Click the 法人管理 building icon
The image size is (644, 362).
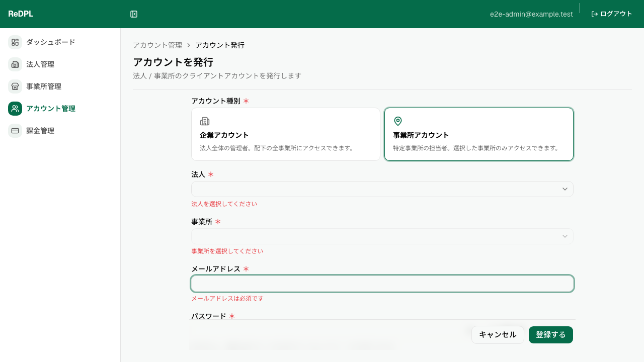coord(15,64)
